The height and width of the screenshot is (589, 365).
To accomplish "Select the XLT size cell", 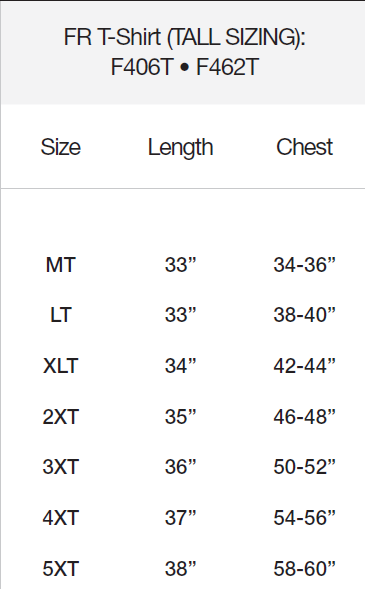I will [60, 365].
